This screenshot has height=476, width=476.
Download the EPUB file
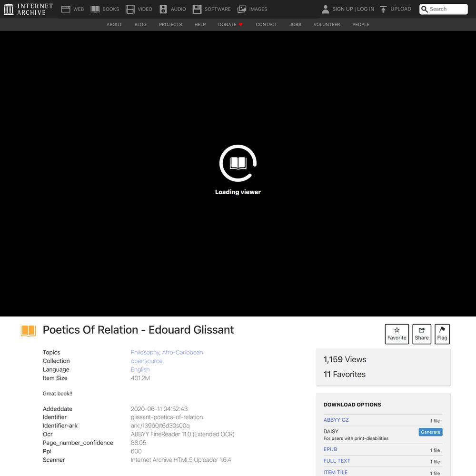pos(330,449)
